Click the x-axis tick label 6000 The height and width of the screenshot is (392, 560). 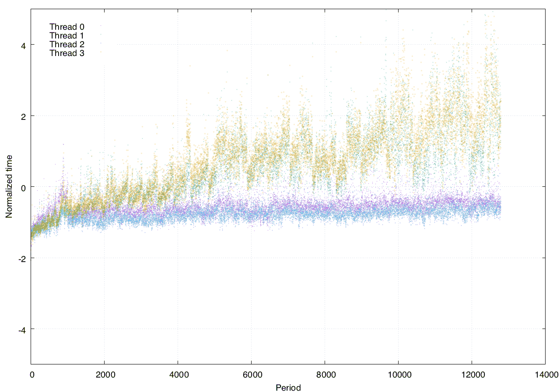coord(252,375)
